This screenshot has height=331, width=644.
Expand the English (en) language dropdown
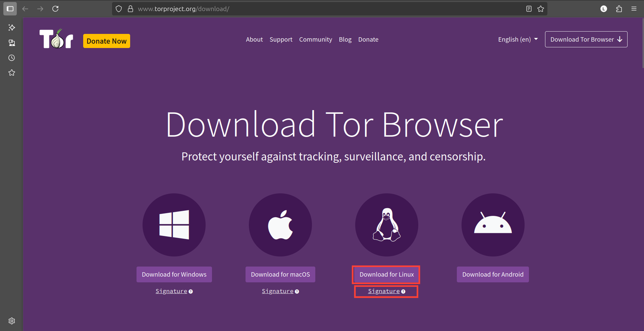(518, 39)
